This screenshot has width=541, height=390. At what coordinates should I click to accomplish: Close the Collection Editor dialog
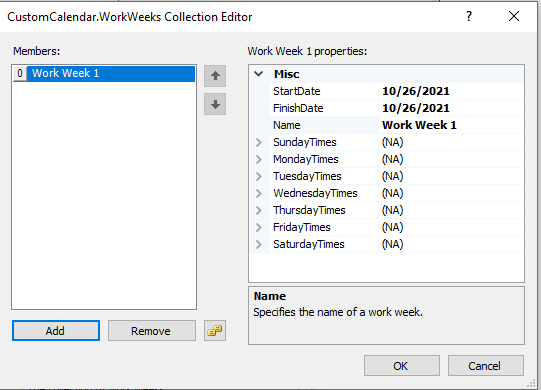coord(514,16)
